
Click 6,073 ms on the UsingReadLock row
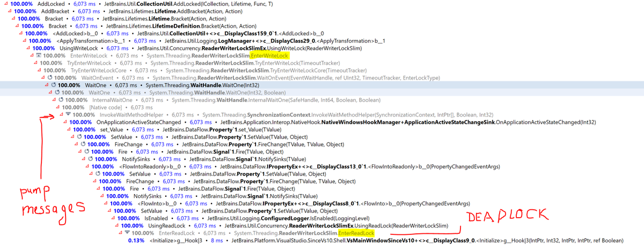tap(205, 226)
